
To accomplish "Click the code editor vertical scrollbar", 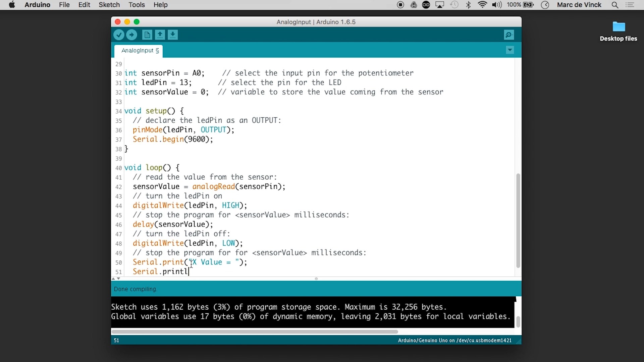I will 518,221.
